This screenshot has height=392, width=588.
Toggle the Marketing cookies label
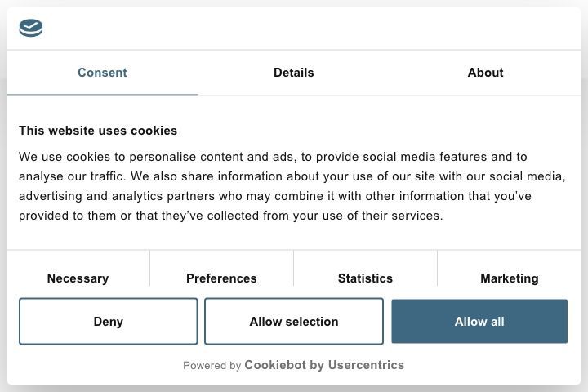coord(510,278)
